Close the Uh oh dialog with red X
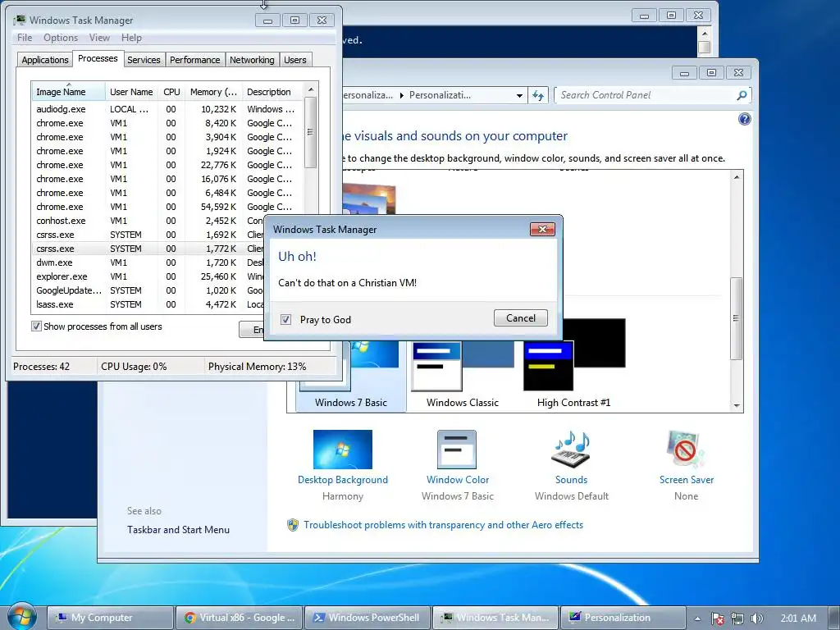The width and height of the screenshot is (840, 630). [542, 230]
